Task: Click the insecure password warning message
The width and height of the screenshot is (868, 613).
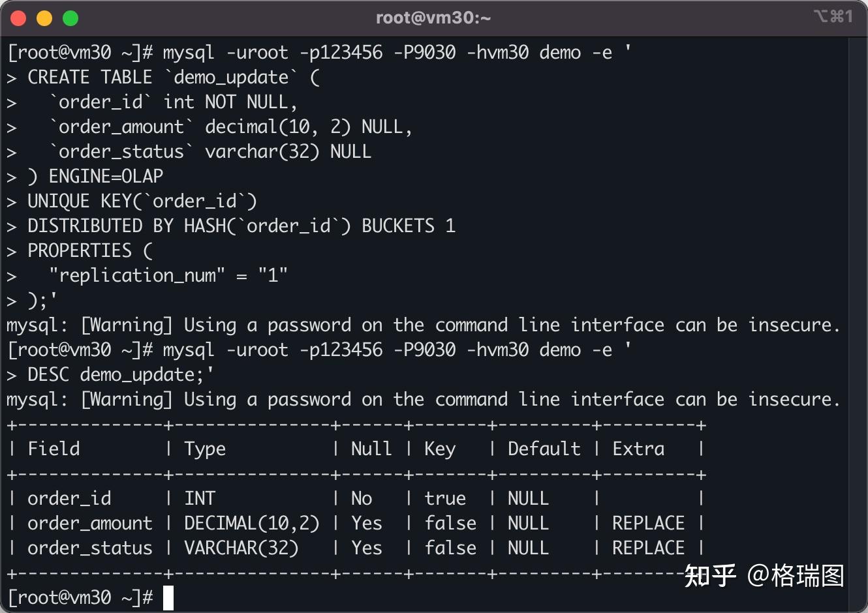Action: coord(423,325)
